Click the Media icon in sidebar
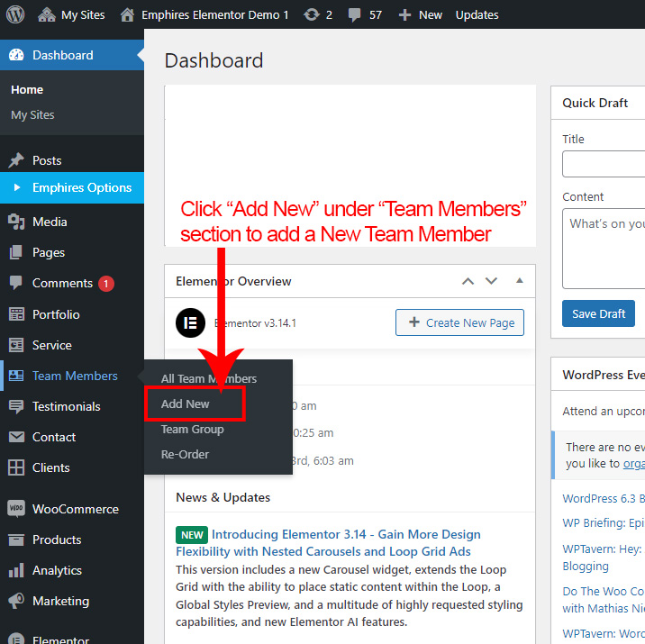The width and height of the screenshot is (645, 644). point(16,222)
